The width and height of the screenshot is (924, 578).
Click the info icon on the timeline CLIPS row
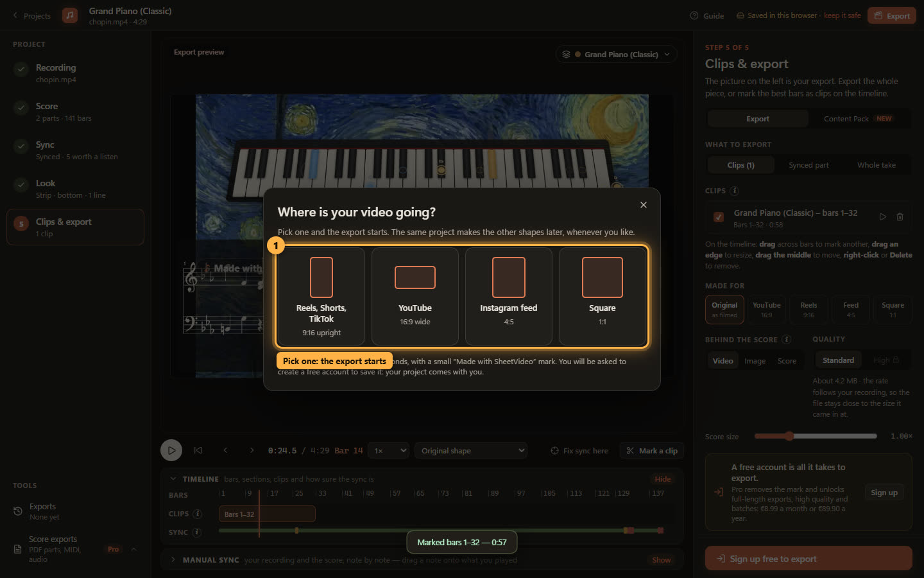[197, 514]
